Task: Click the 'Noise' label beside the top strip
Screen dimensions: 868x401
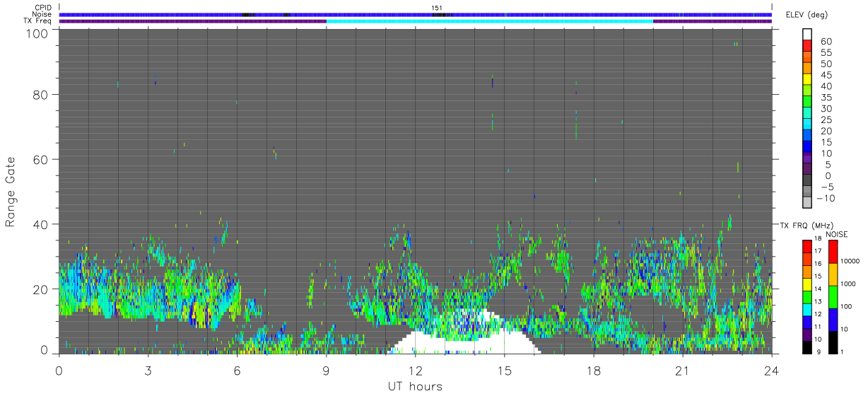Action: pyautogui.click(x=42, y=15)
